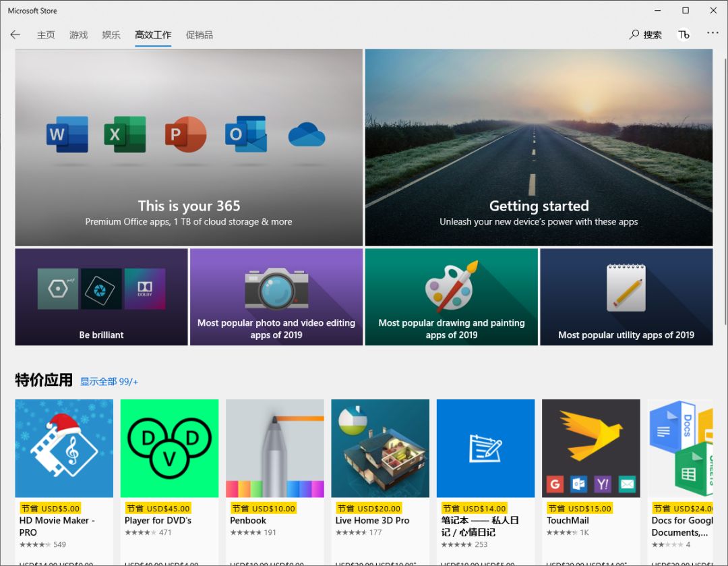Open the more options ellipsis menu

coord(712,33)
